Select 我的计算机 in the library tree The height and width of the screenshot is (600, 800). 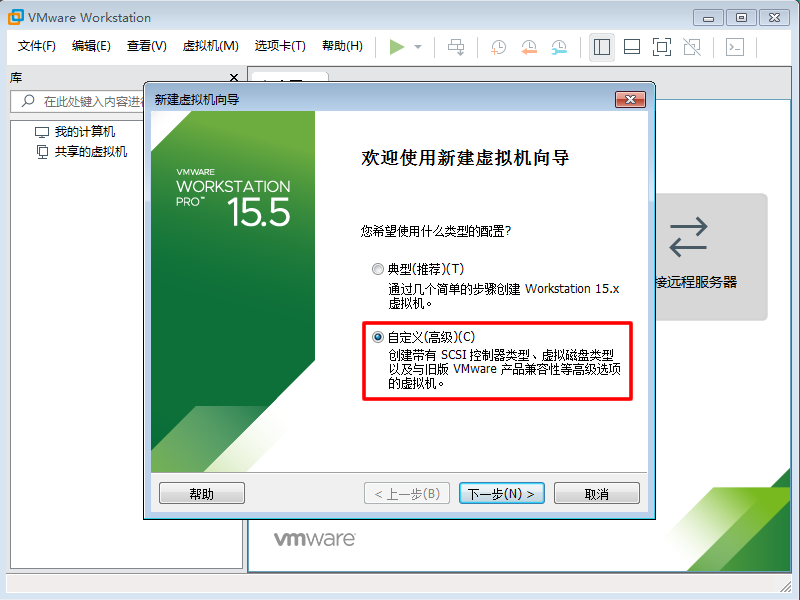point(84,132)
